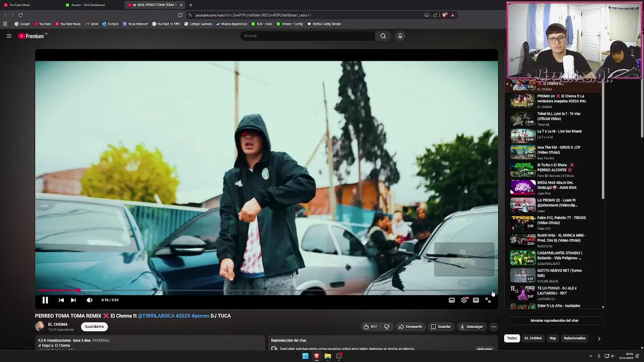Click the magnifier search button
Screen dimensions: 644x362
tap(383, 36)
